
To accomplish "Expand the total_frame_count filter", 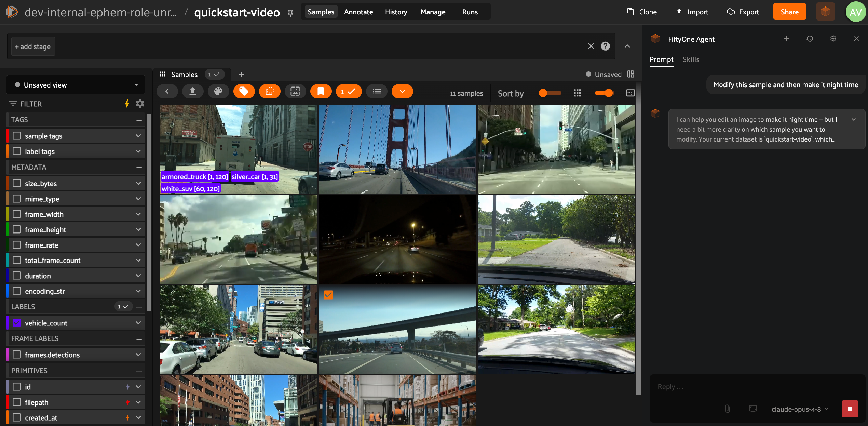I will pos(138,261).
